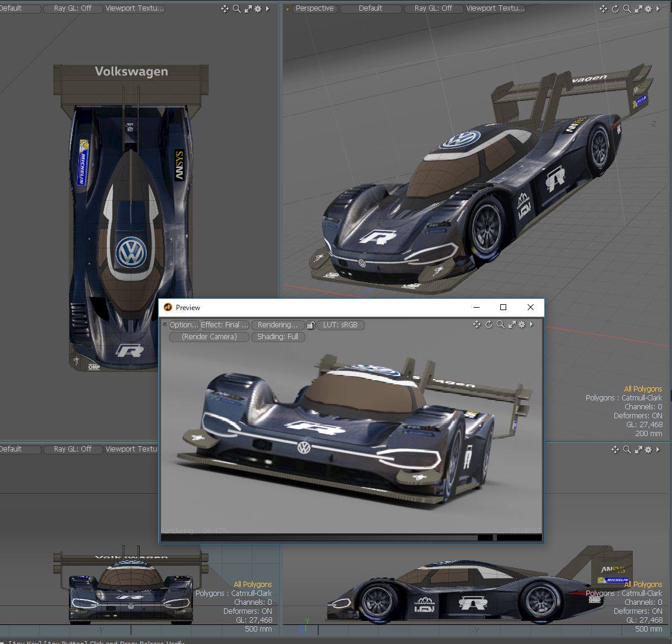Click the expand arrows icon in the Preview toolbar
672x644 pixels.
coord(512,324)
